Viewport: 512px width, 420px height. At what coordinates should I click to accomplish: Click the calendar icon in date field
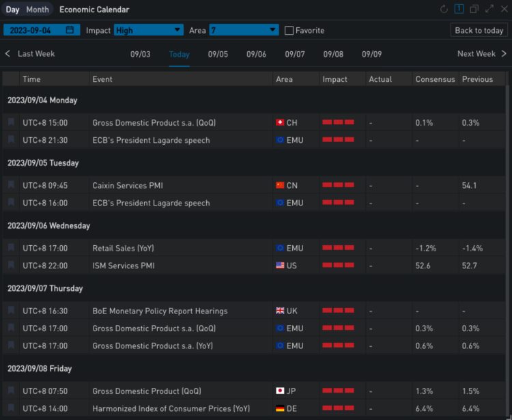[70, 30]
